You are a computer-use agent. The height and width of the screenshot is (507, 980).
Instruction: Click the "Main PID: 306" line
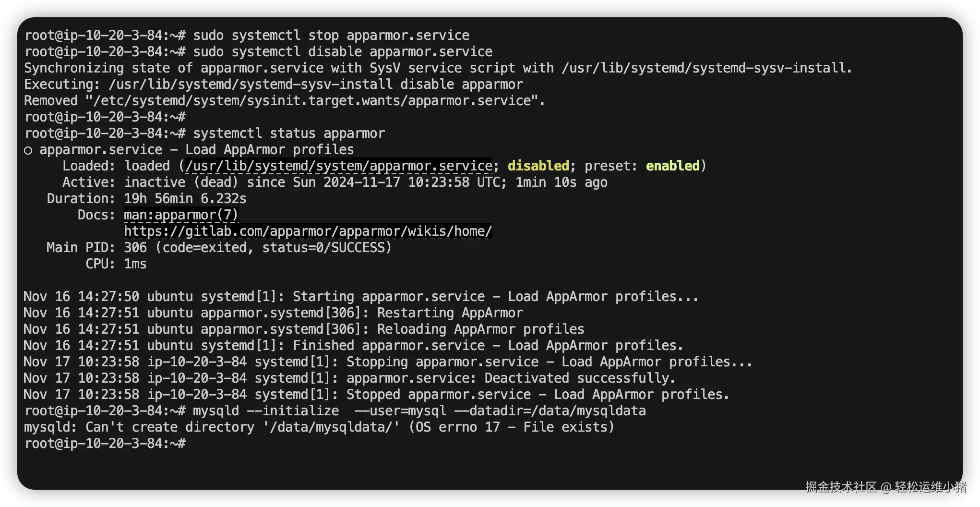tap(219, 248)
